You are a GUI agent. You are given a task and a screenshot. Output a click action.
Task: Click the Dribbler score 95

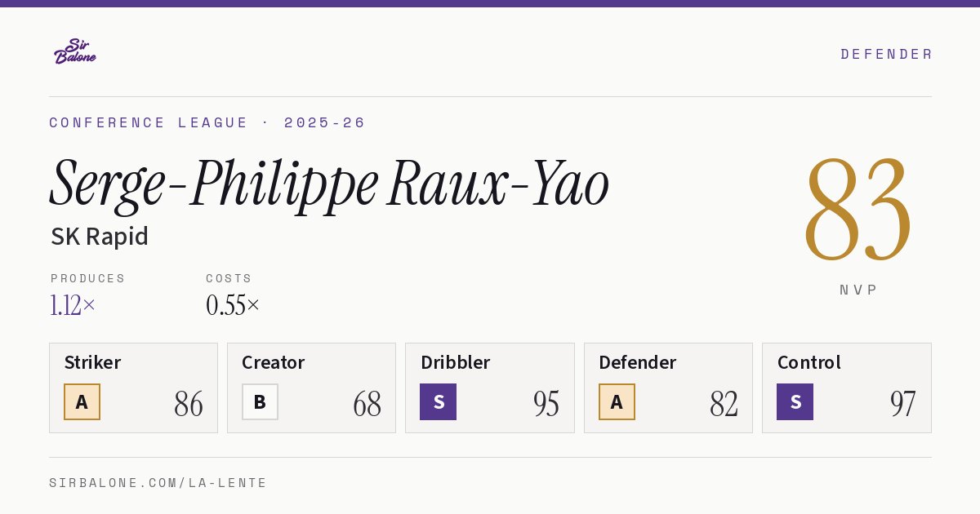click(x=546, y=404)
